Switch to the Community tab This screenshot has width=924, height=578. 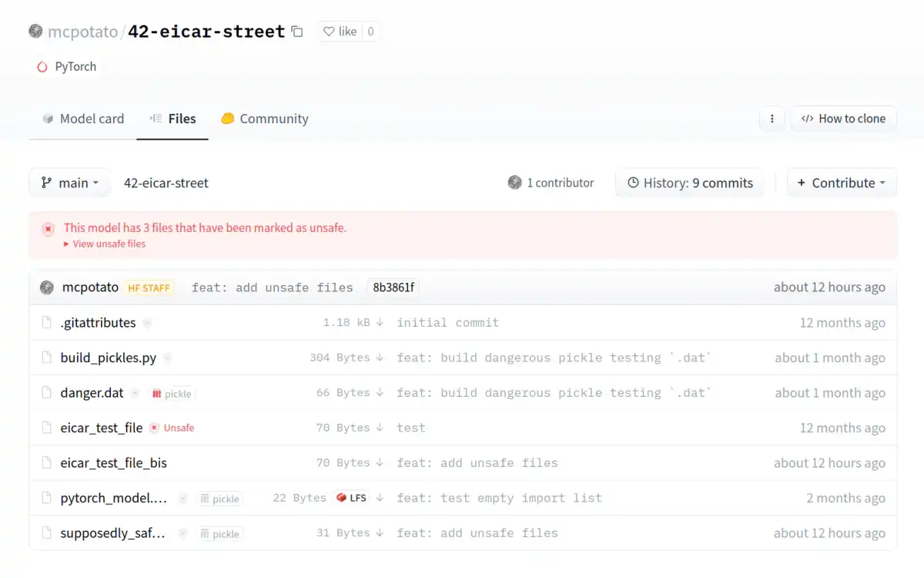264,119
